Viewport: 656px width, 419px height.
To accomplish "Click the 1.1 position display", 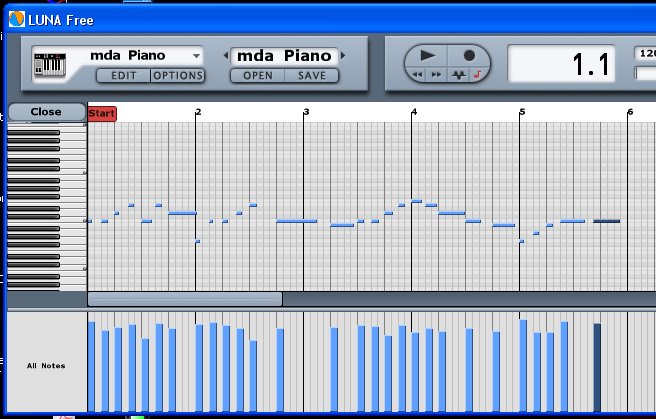I will pos(561,64).
